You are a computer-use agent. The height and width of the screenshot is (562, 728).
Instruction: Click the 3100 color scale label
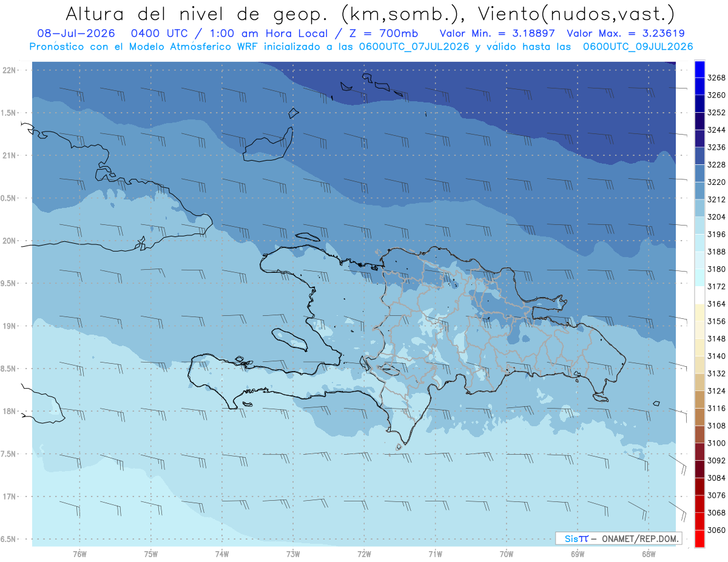(x=716, y=443)
